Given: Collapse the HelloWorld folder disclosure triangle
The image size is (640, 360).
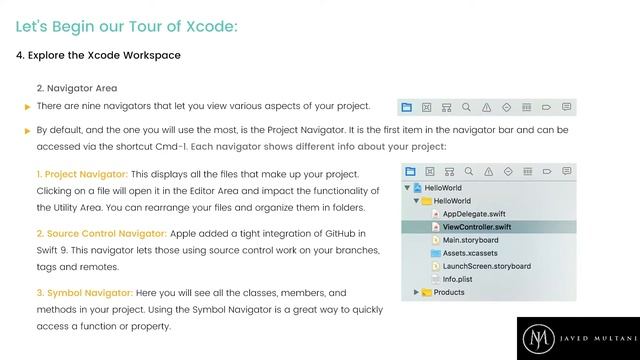Looking at the screenshot, I should (416, 201).
